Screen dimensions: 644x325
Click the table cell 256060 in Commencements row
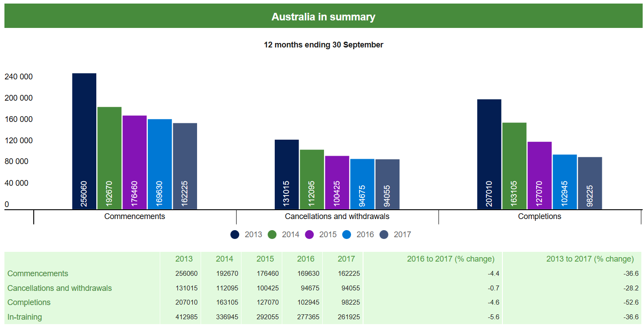pyautogui.click(x=187, y=274)
